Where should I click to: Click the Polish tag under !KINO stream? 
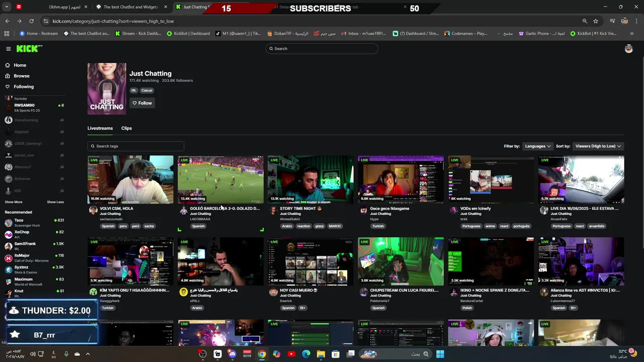(x=467, y=308)
